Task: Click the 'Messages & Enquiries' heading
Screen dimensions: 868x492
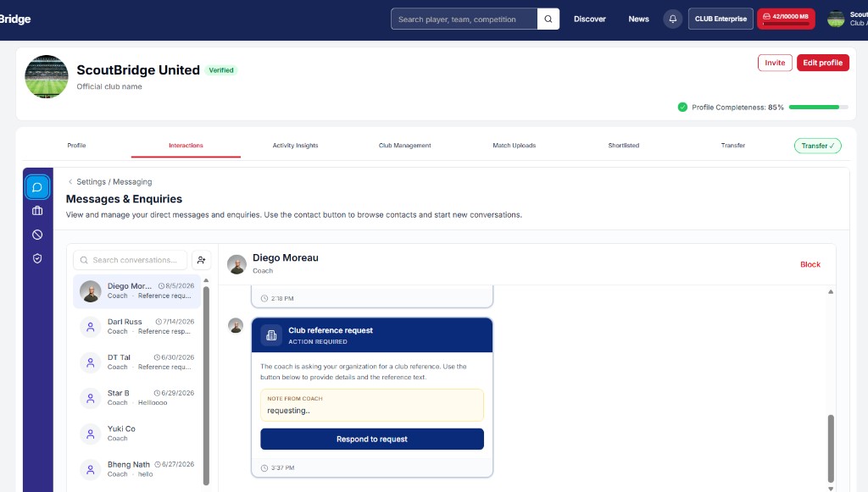Action: pyautogui.click(x=124, y=199)
